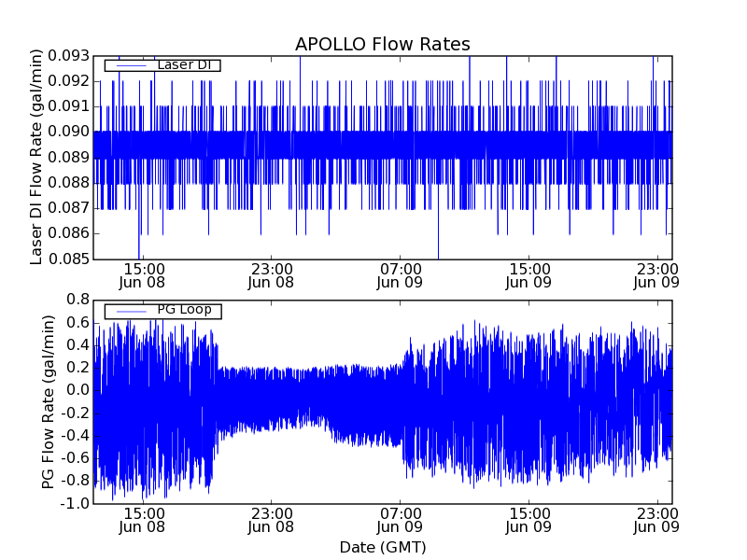
Task: Click Laser DI chart's '07:00 Jun 09' tick
Action: pos(400,276)
